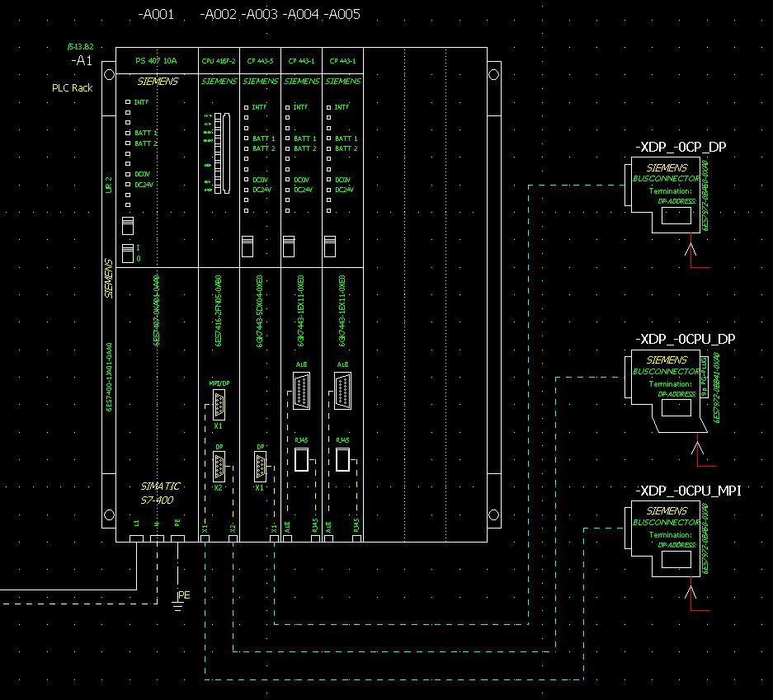Select the CP 443-5 module title

click(x=261, y=61)
